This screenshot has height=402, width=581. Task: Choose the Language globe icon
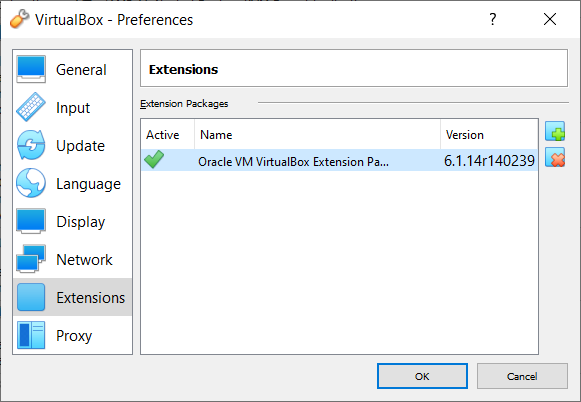point(31,183)
